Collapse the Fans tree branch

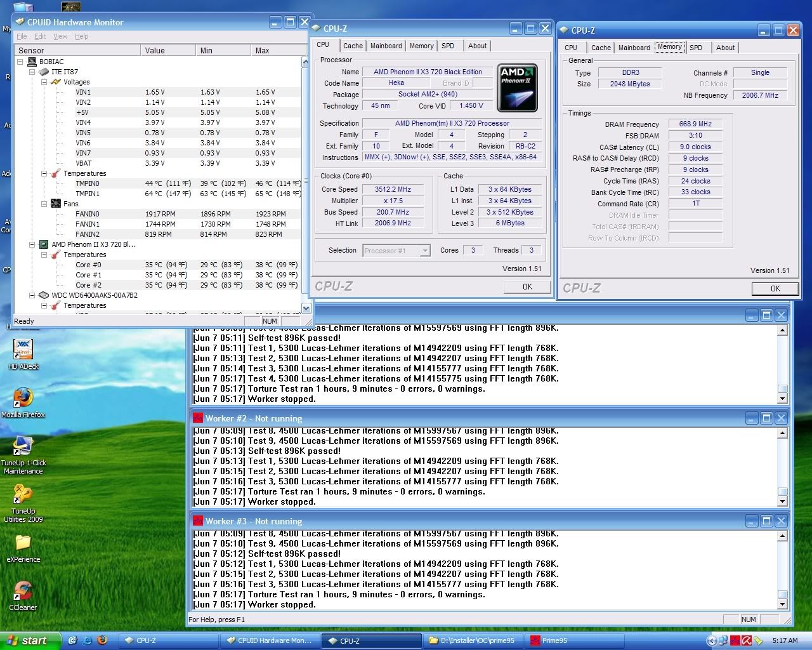(44, 204)
